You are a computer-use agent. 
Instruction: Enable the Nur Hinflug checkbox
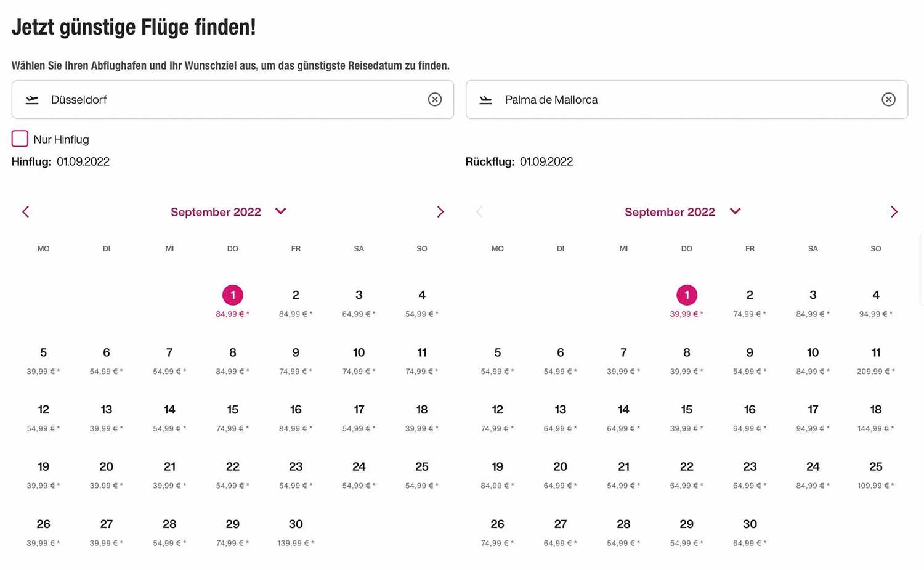(x=20, y=139)
